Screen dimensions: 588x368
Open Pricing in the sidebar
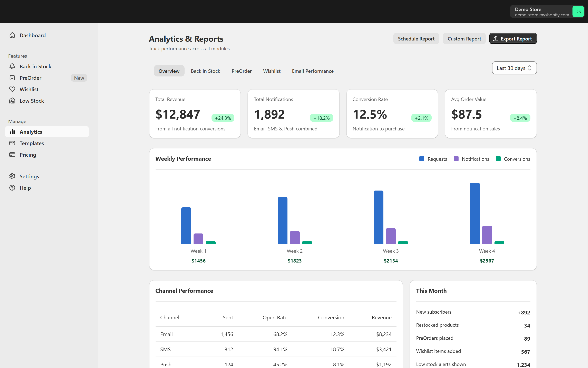coord(47,155)
